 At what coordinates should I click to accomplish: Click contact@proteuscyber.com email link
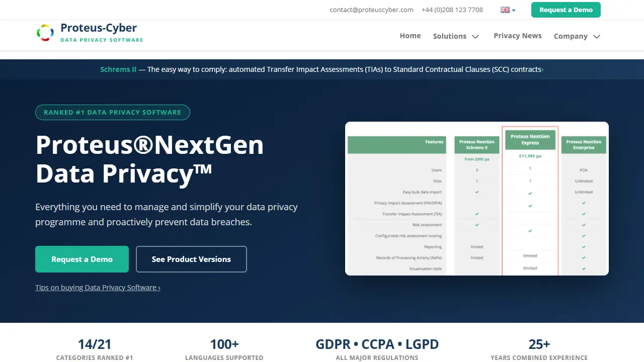[371, 10]
